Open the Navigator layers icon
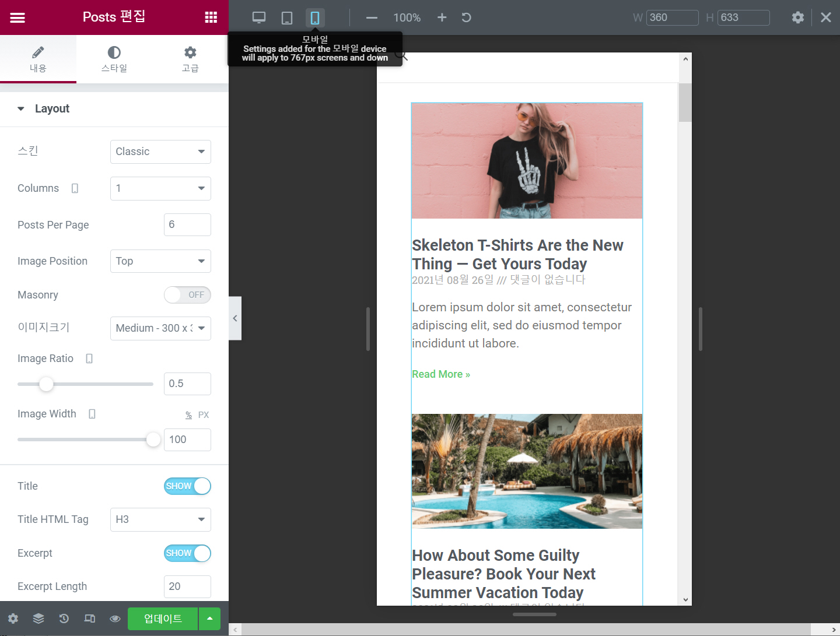This screenshot has width=840, height=636. click(38, 619)
